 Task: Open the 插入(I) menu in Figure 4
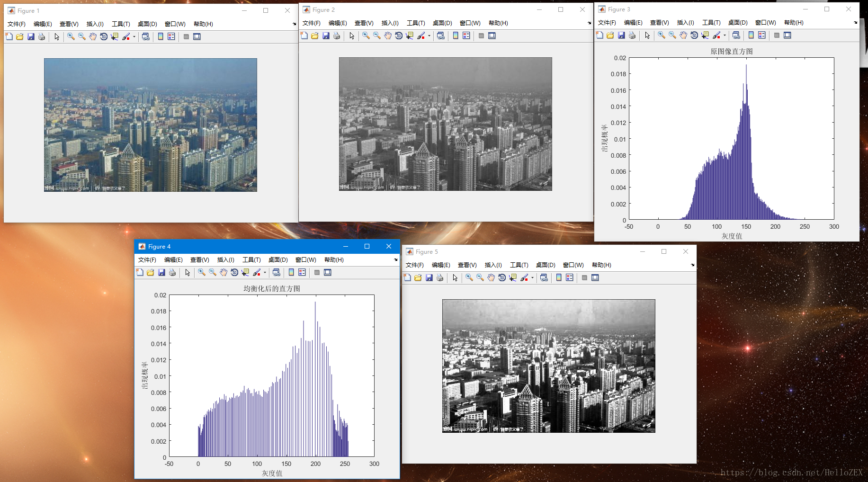(x=225, y=260)
